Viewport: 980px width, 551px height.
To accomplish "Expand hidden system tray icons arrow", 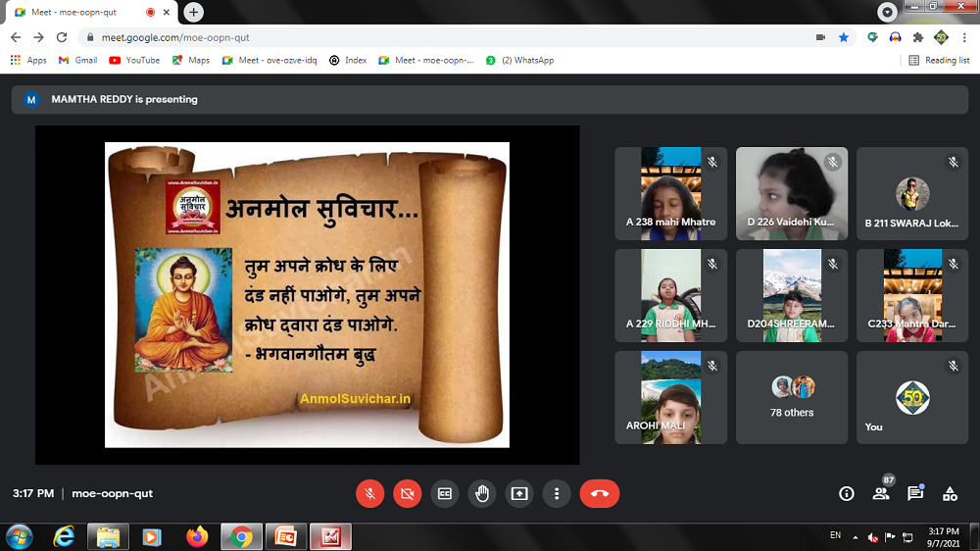I will coord(855,537).
